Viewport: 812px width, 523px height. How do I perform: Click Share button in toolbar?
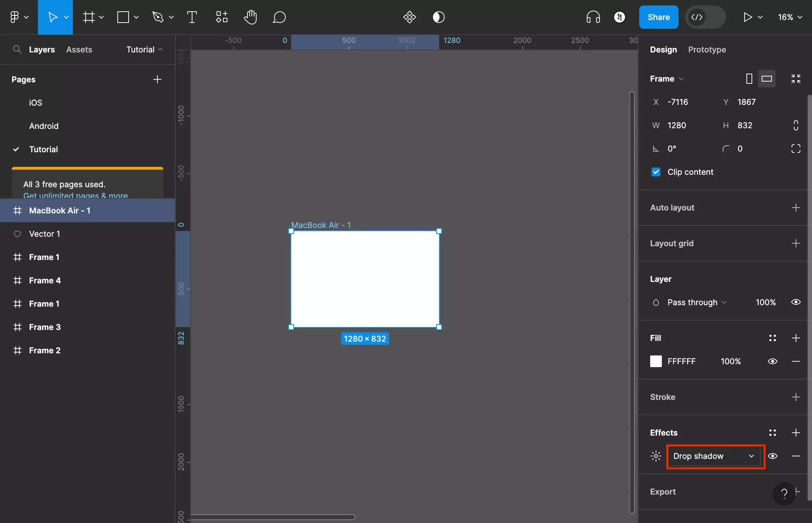[659, 16]
